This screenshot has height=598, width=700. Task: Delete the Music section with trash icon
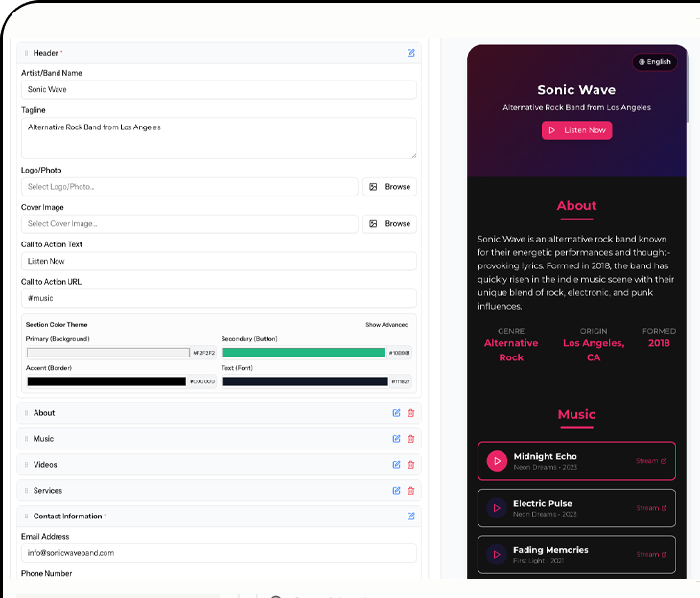(x=411, y=439)
